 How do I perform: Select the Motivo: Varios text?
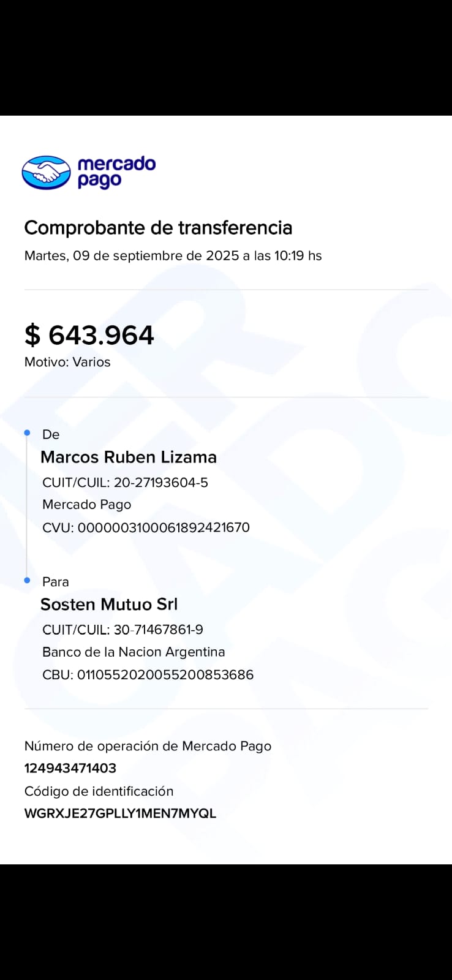tap(67, 362)
